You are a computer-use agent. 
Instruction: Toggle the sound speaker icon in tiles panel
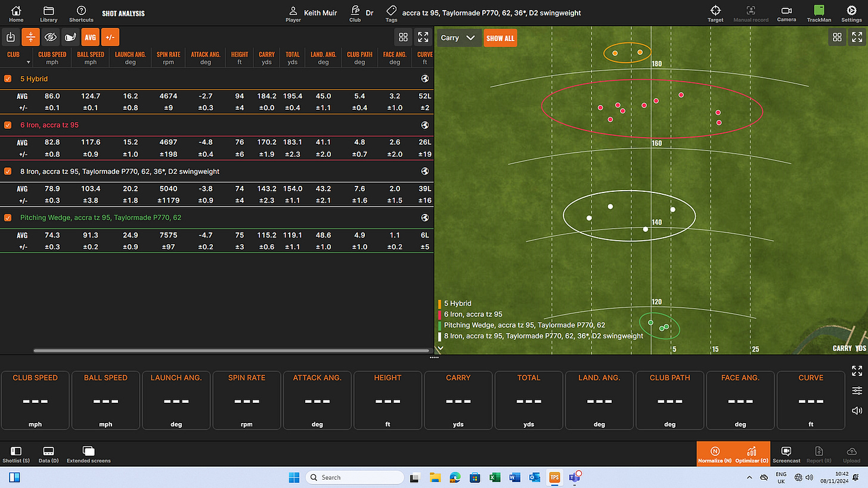tap(857, 411)
